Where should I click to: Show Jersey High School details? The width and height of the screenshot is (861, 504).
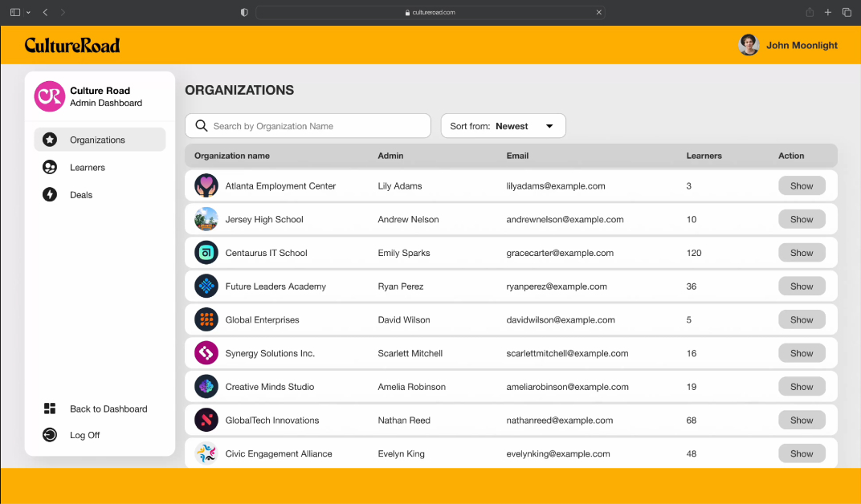click(802, 219)
